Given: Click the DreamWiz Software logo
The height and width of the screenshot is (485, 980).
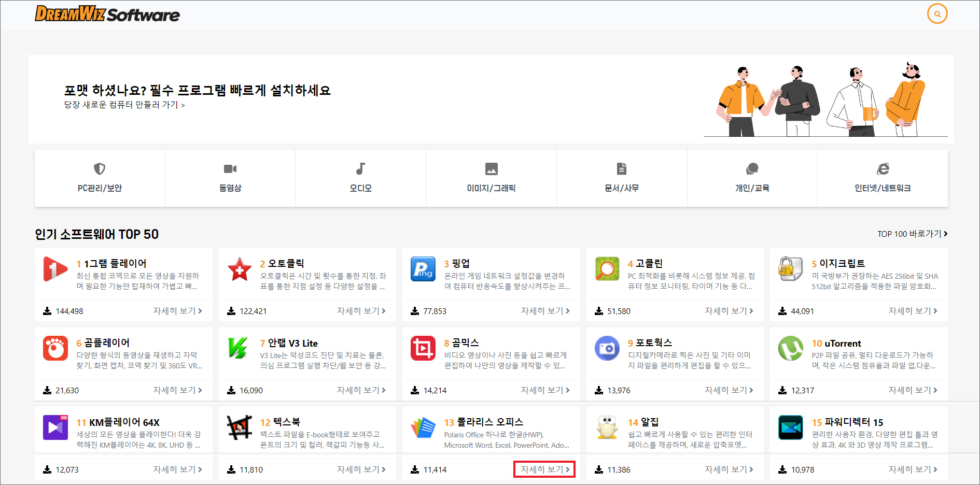Looking at the screenshot, I should pyautogui.click(x=107, y=14).
